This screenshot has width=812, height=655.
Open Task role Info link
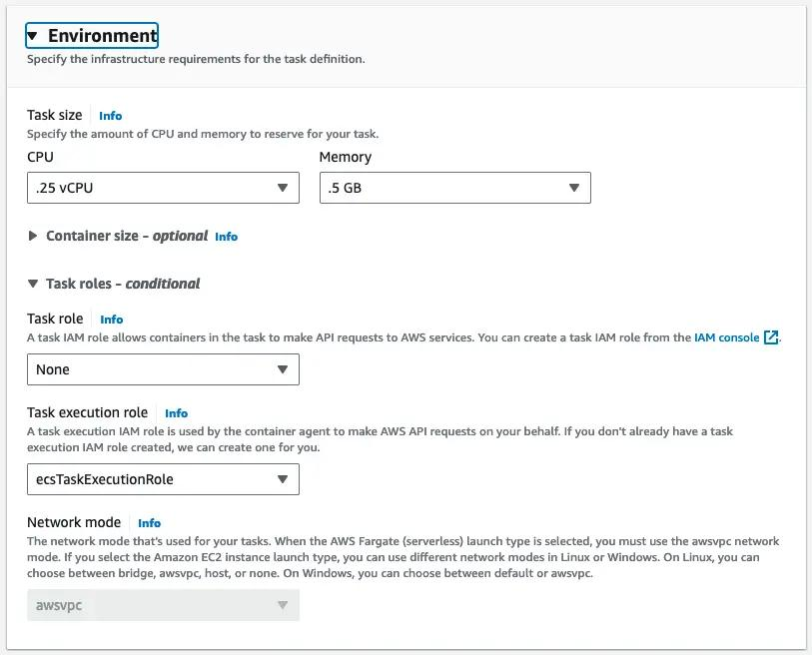tap(111, 320)
